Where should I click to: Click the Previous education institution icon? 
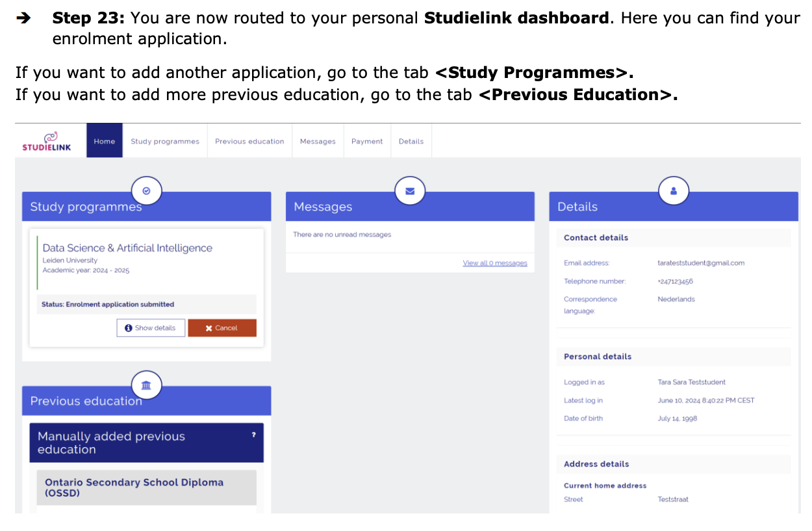click(146, 385)
